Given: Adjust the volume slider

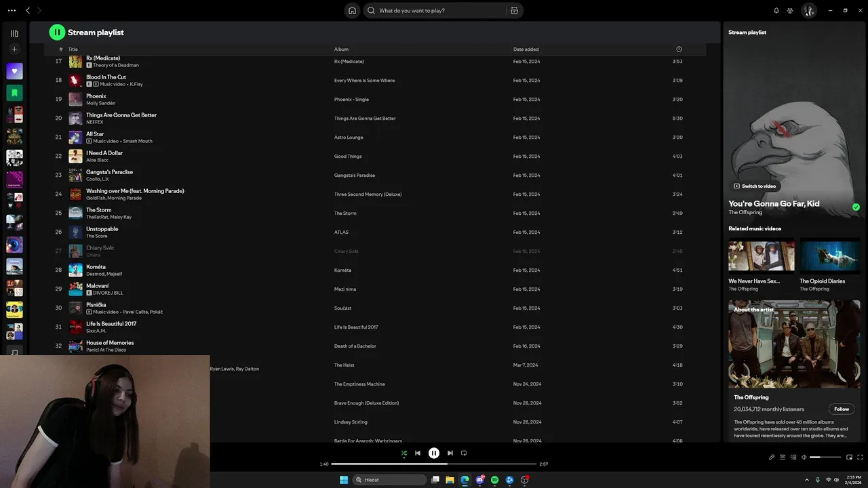Looking at the screenshot, I should [x=825, y=457].
